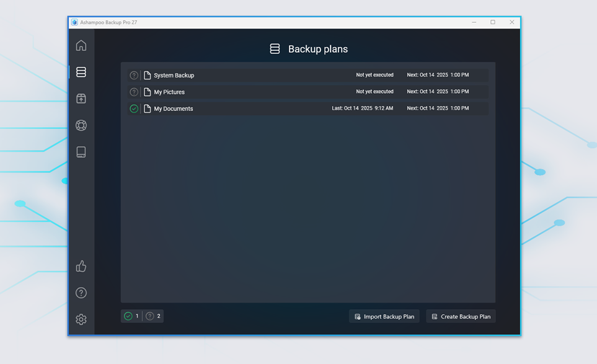Click the My Pictures unknown status icon
Image resolution: width=597 pixels, height=364 pixels.
[x=134, y=92]
